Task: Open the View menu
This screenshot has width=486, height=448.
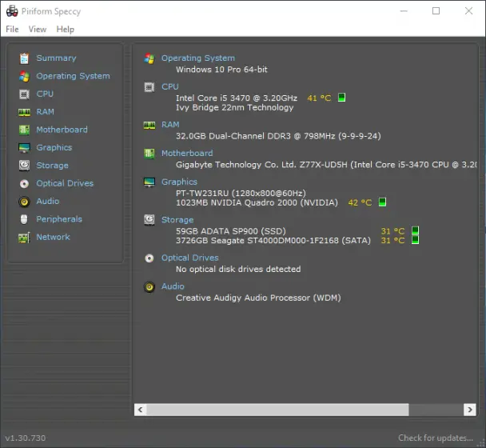Action: [38, 29]
